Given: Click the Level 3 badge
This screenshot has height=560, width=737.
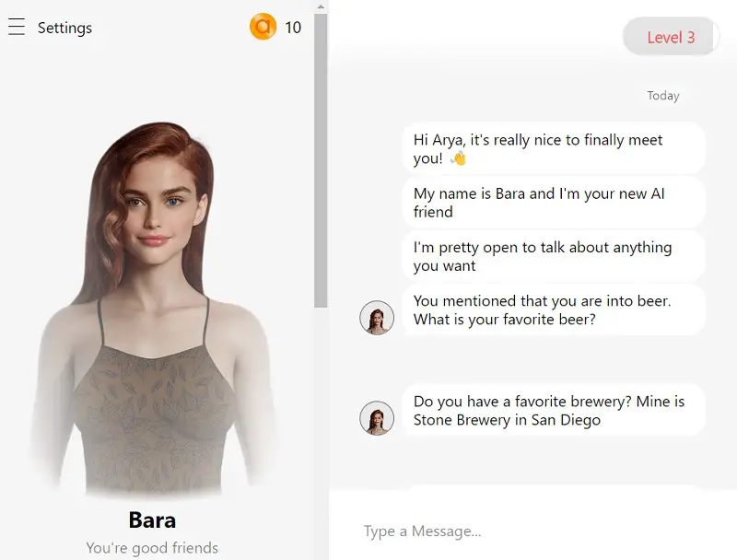Looking at the screenshot, I should click(x=670, y=37).
